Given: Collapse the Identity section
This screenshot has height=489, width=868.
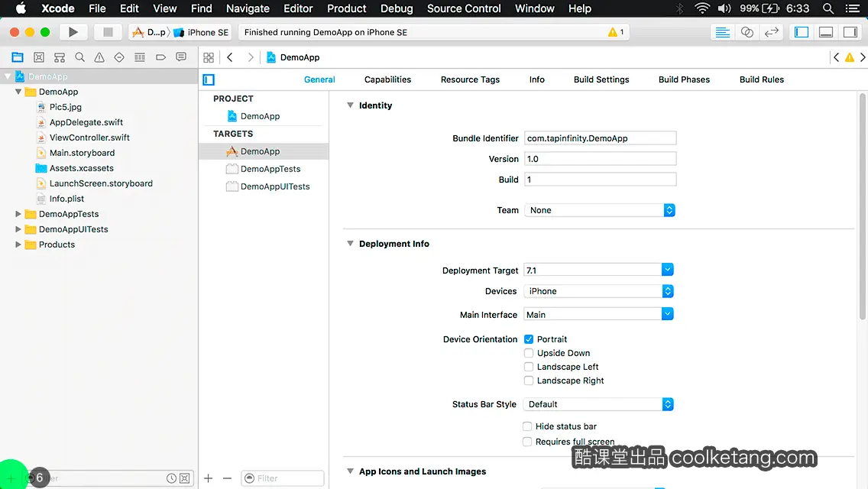Looking at the screenshot, I should (x=350, y=105).
